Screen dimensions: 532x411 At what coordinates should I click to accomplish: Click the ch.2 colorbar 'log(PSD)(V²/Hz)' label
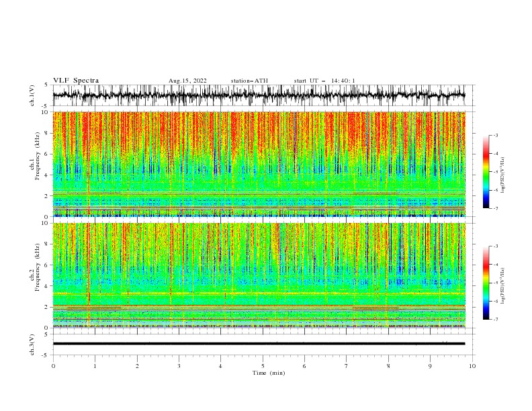click(x=503, y=286)
